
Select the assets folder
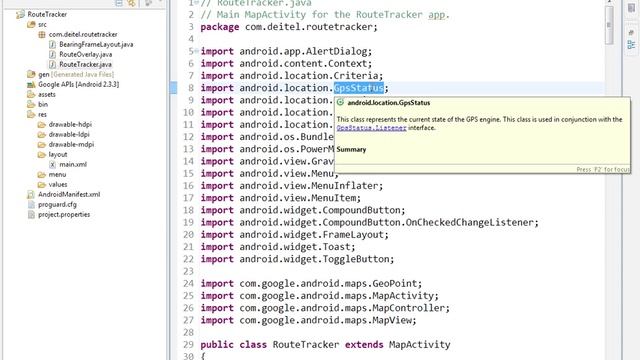click(47, 94)
